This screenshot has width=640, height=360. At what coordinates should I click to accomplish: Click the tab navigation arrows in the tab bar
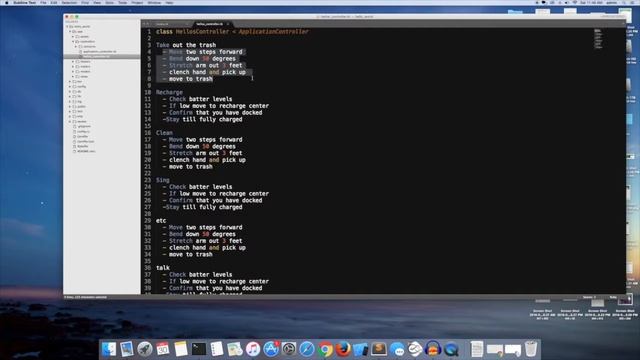click(146, 24)
